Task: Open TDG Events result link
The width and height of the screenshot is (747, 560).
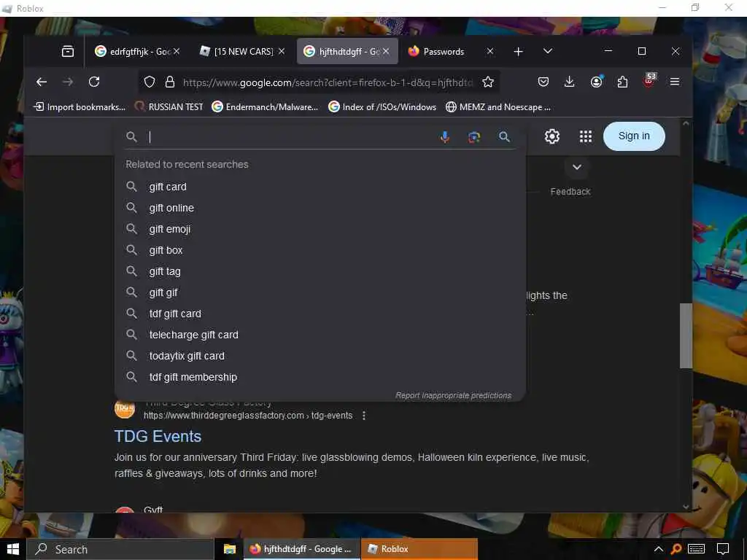Action: (x=158, y=436)
